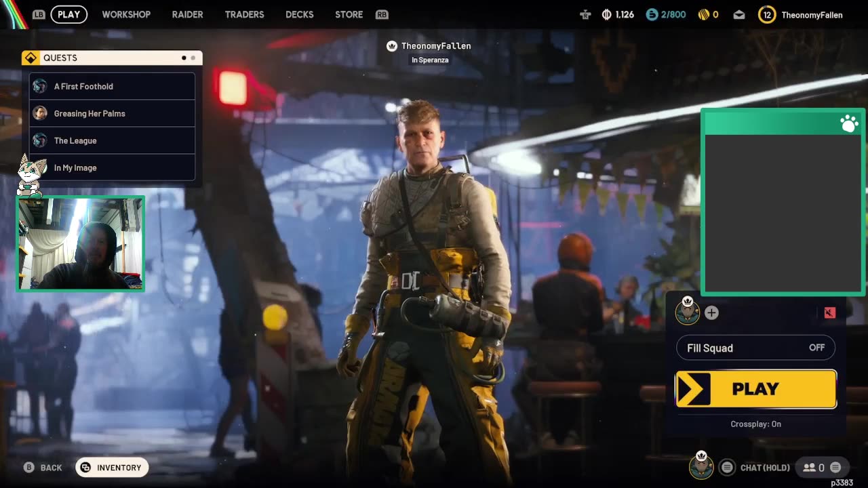This screenshot has height=488, width=868.
Task: Toggle the red muted microphone icon
Action: click(x=829, y=312)
